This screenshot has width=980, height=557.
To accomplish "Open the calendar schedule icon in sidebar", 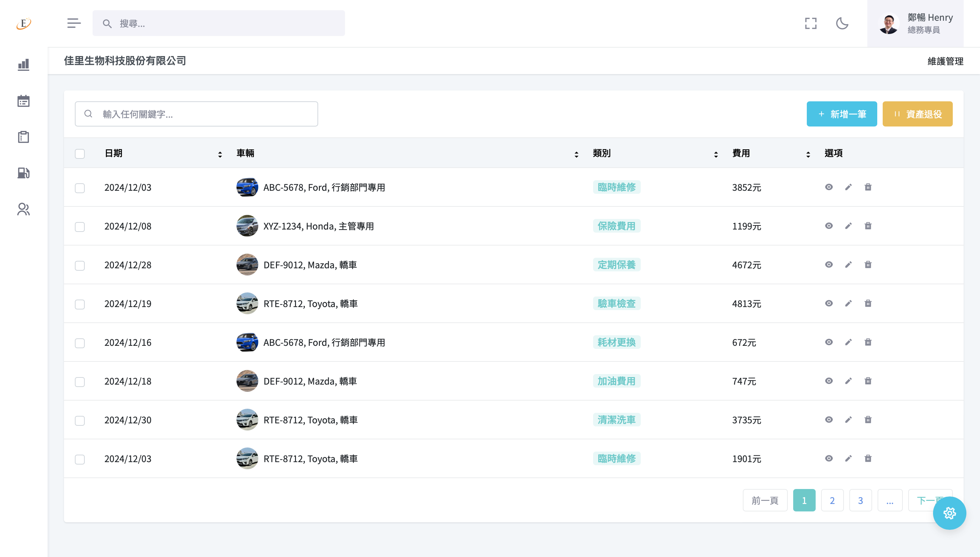I will point(23,101).
